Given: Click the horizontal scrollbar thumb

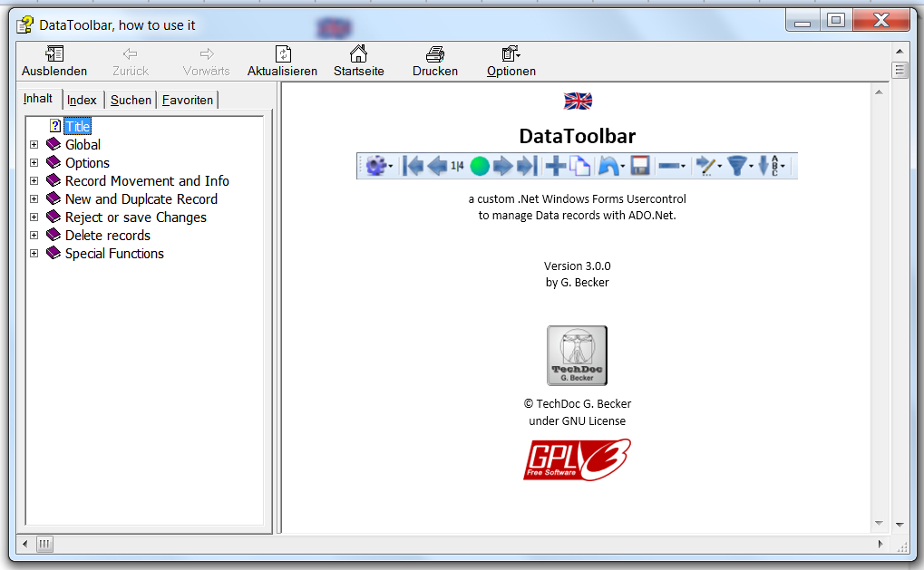Looking at the screenshot, I should [44, 544].
